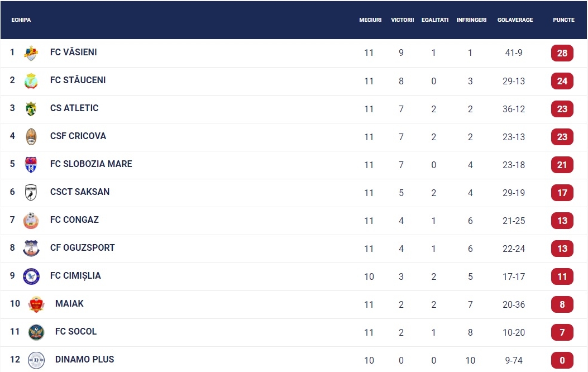Click the FC Stăuceni team logo

[x=31, y=80]
